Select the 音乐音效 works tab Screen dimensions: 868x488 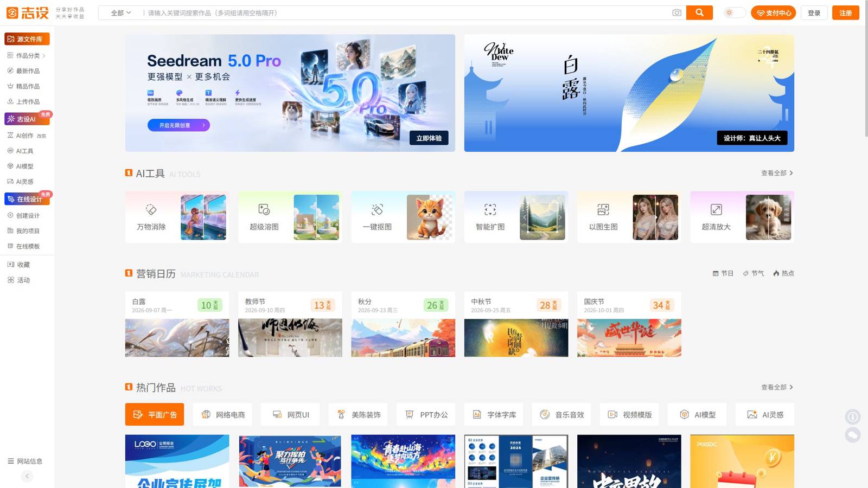point(561,414)
